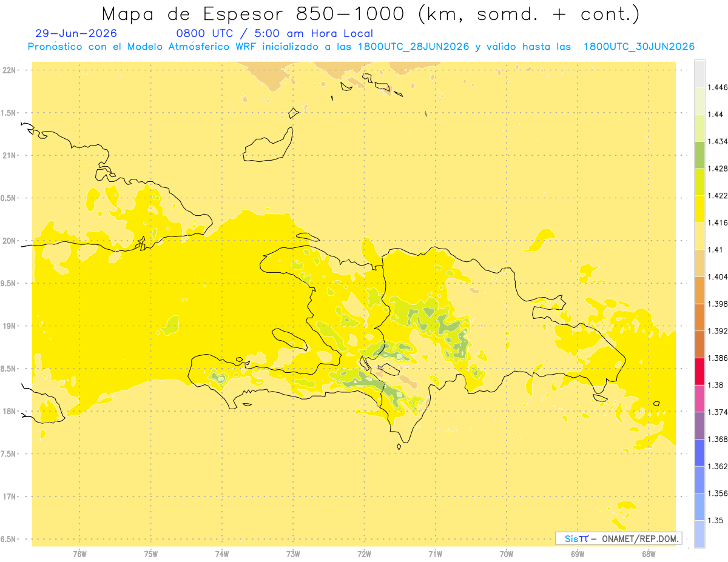Viewport: 728px width, 562px height.
Task: Click the "73W" longitude label
Action: 293,554
